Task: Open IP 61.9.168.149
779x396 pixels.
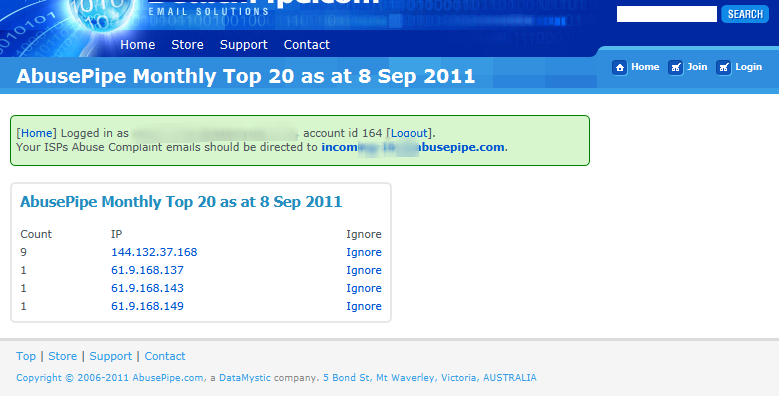Action: click(x=147, y=306)
